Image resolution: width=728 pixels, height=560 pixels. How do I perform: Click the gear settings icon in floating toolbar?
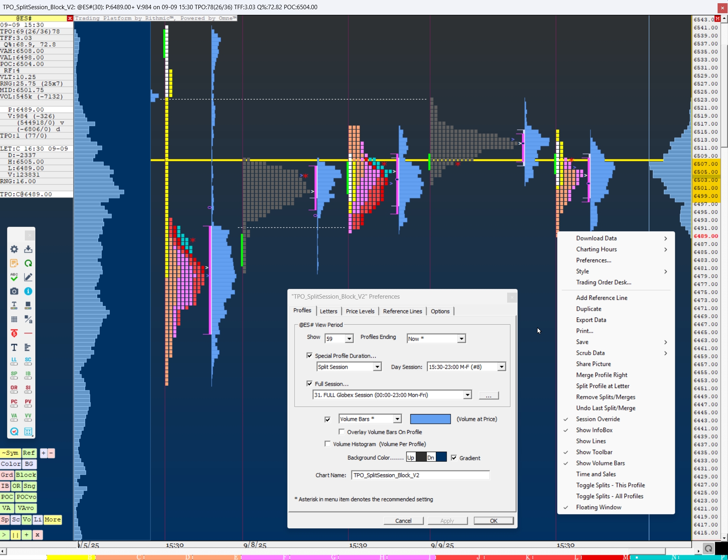click(14, 249)
